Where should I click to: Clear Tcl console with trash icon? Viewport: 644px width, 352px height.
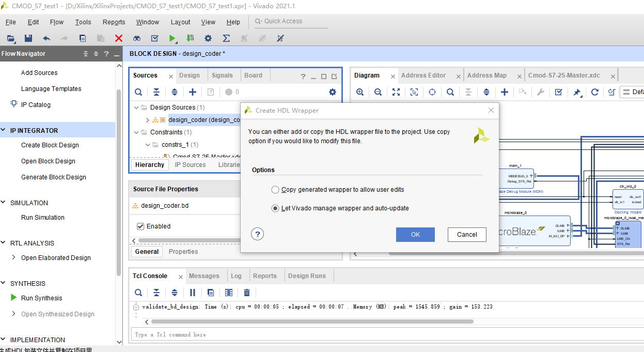pyautogui.click(x=247, y=293)
